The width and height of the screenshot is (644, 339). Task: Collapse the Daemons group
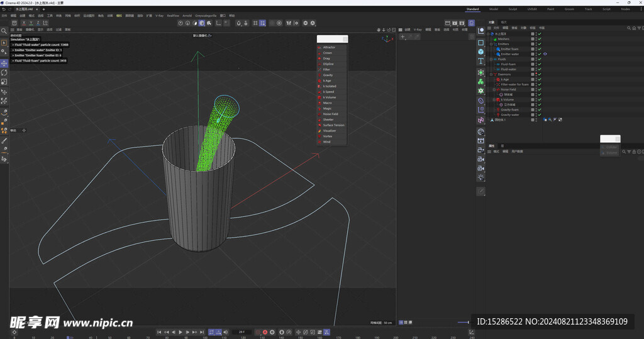point(491,74)
